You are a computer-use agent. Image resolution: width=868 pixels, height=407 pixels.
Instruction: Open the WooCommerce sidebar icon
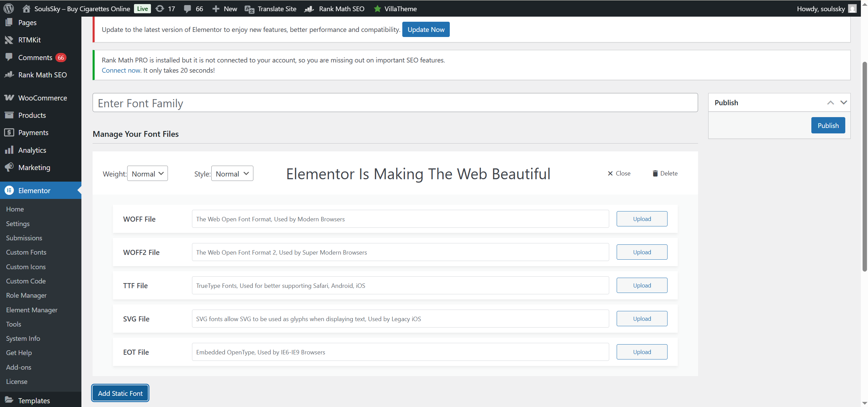[9, 98]
